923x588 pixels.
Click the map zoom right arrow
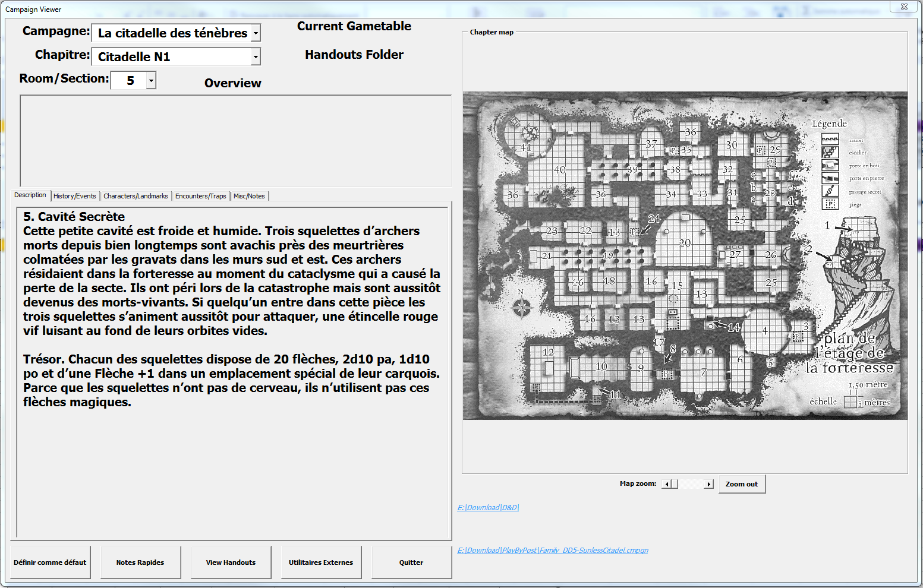708,484
